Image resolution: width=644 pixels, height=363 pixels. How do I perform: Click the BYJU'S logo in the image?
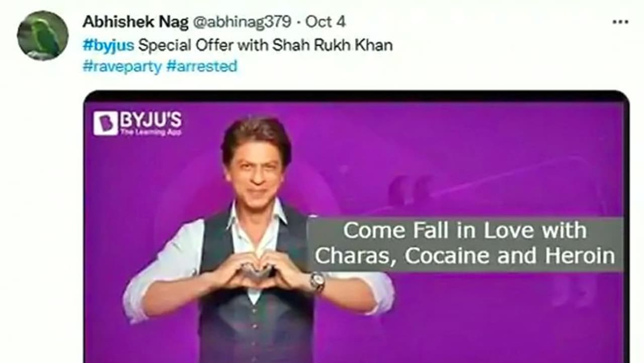[137, 123]
